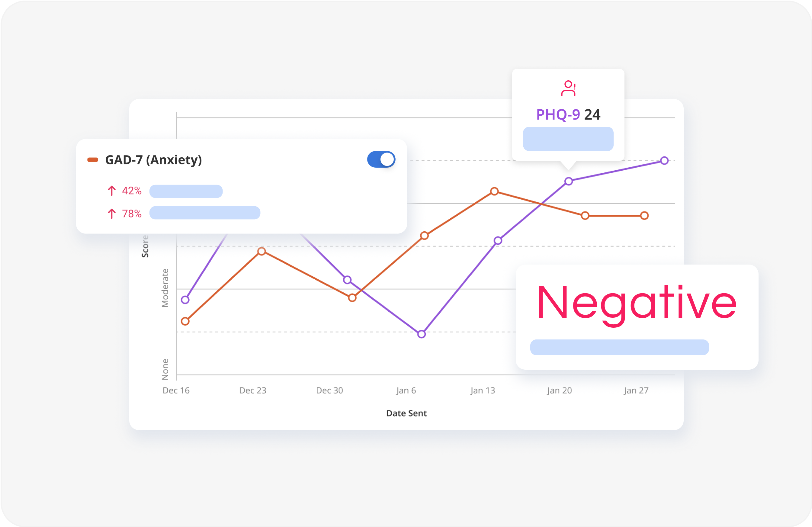The width and height of the screenshot is (812, 527).
Task: Click the first orange data point at Dec 16
Action: point(185,321)
